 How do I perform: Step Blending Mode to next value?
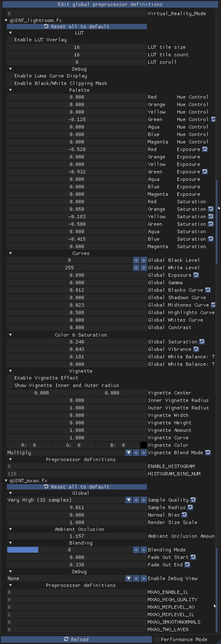tap(143, 550)
